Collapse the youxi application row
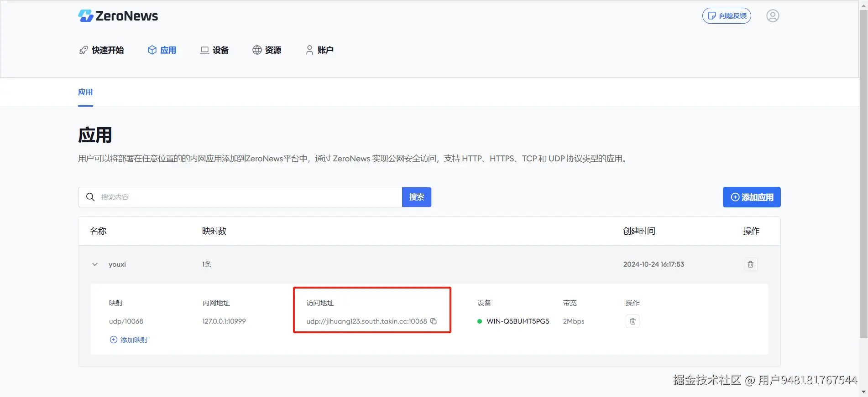 tap(95, 264)
